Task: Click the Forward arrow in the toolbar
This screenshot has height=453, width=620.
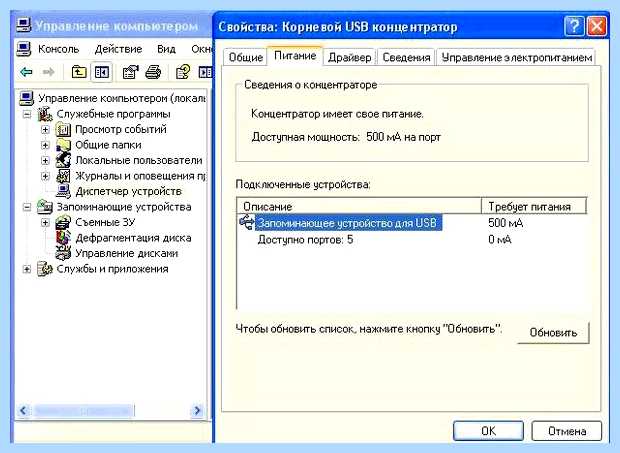Action: pos(49,72)
